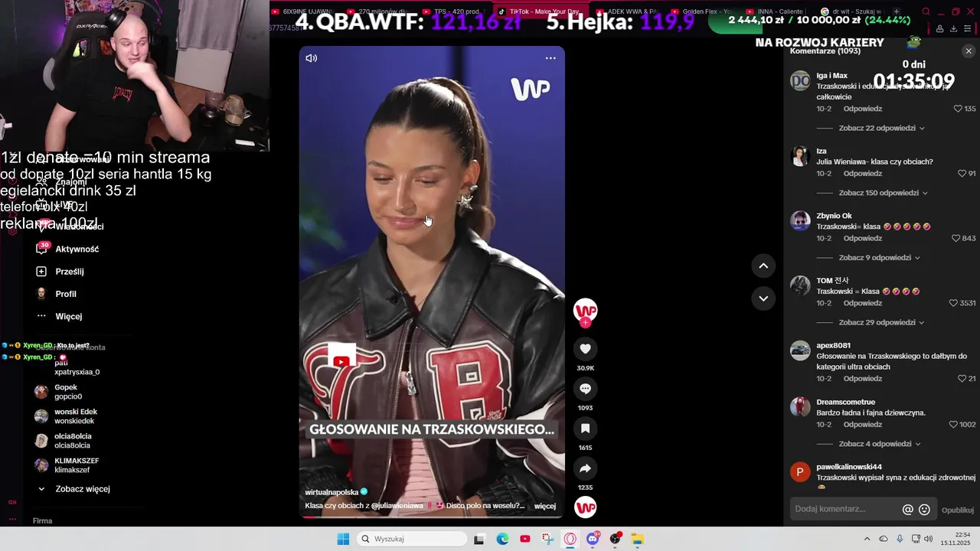Show hidden system tray icons
Screen dimensions: 980x551
[867, 539]
